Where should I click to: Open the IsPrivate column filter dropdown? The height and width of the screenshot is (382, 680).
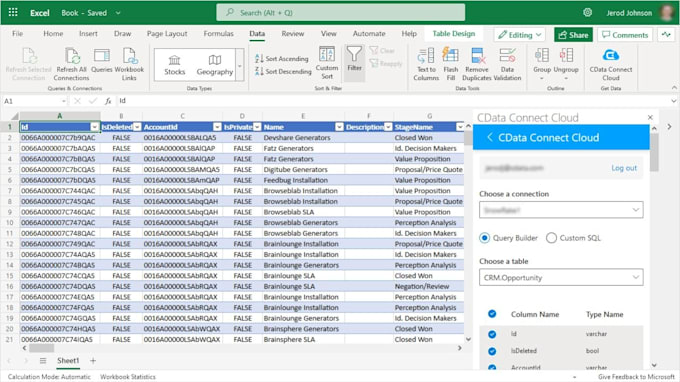coord(257,127)
